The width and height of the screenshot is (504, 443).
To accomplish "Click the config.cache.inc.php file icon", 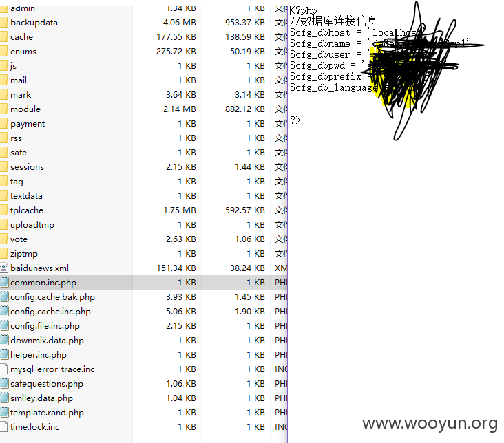I will (x=4, y=312).
